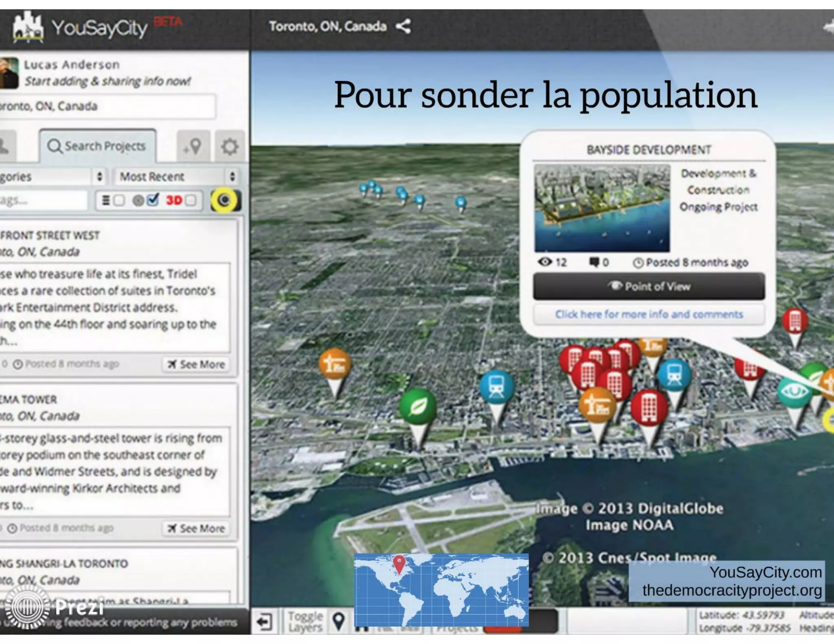
Task: Click the Image © 2013 DigitalGlobe credit
Action: [x=630, y=508]
